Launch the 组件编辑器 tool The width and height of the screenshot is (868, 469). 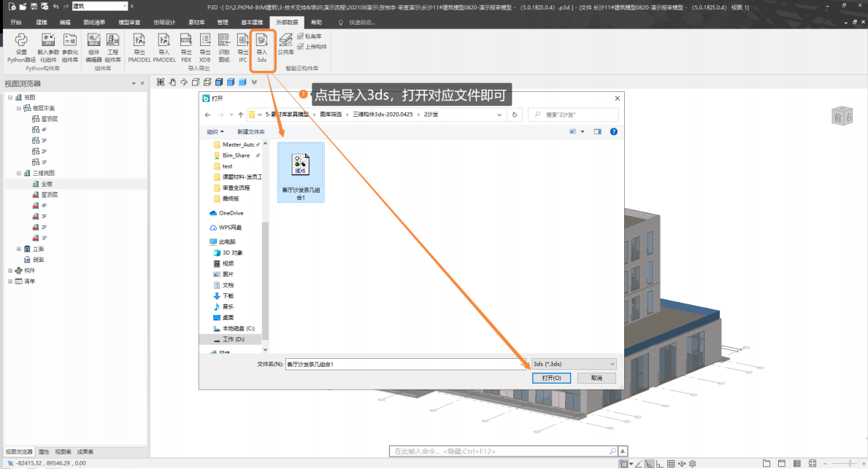point(94,47)
